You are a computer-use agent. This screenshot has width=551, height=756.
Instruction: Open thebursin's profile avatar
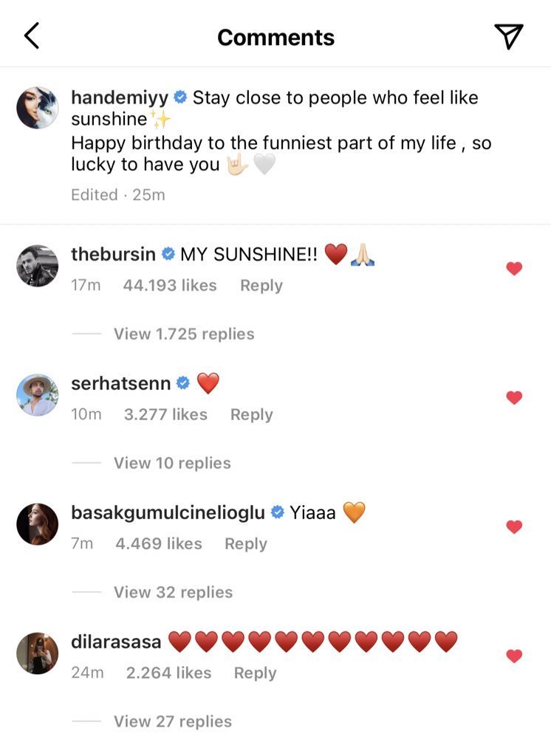tap(37, 265)
